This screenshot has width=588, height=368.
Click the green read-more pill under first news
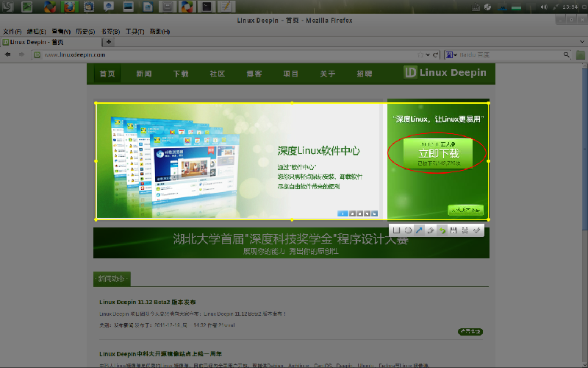click(470, 332)
